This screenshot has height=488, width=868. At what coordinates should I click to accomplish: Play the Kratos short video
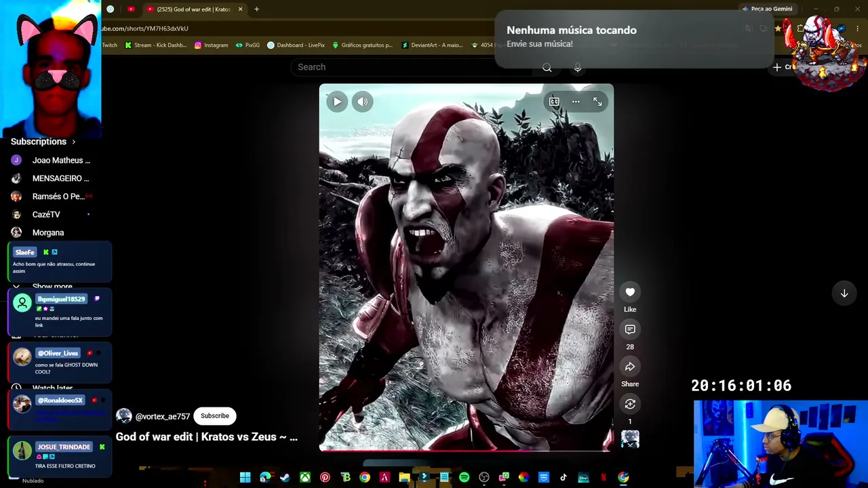tap(337, 102)
